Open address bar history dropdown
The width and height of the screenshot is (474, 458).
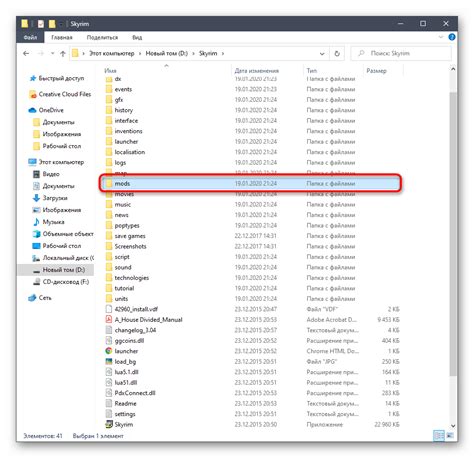(322, 53)
